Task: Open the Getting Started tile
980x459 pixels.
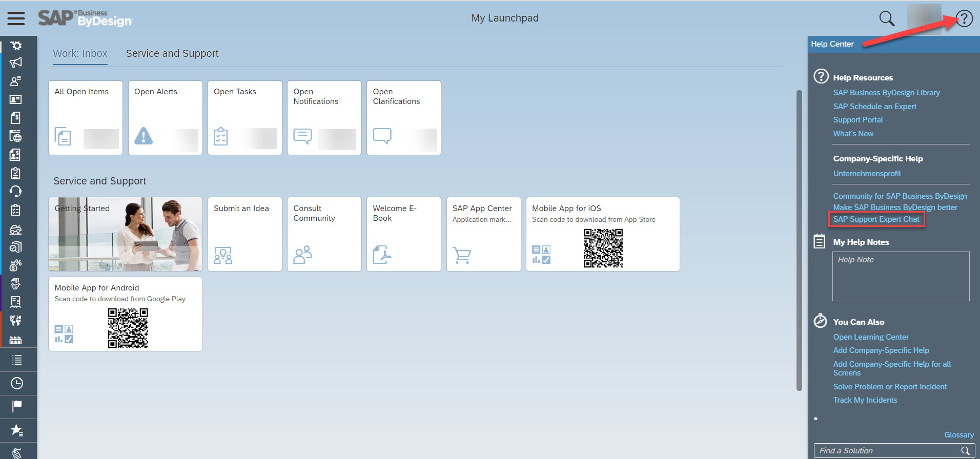Action: [x=126, y=234]
